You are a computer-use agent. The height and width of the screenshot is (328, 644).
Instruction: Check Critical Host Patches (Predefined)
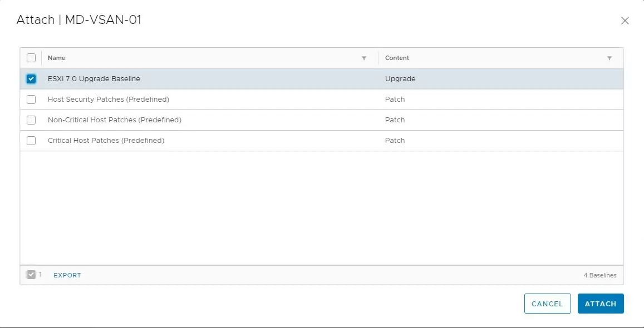[x=31, y=140]
